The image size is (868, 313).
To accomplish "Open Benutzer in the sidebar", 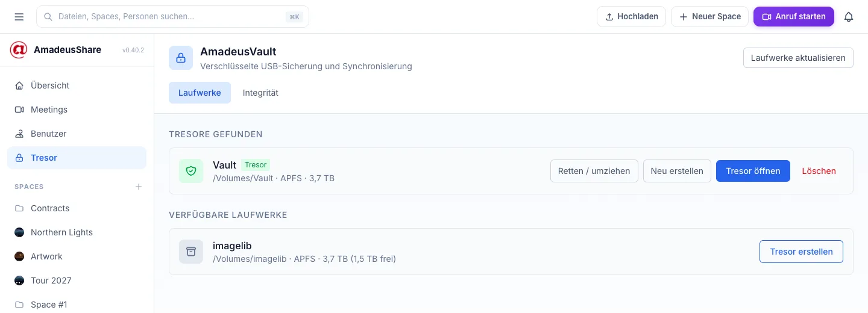I will [x=77, y=134].
